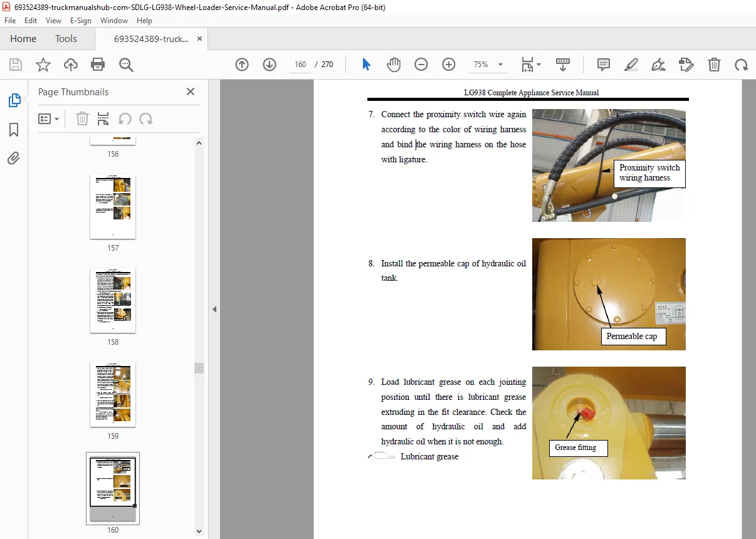Open the View menu
The image size is (756, 539).
point(53,21)
